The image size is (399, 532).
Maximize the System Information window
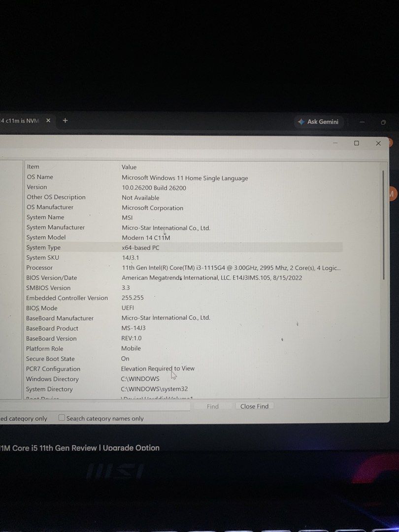(357, 143)
